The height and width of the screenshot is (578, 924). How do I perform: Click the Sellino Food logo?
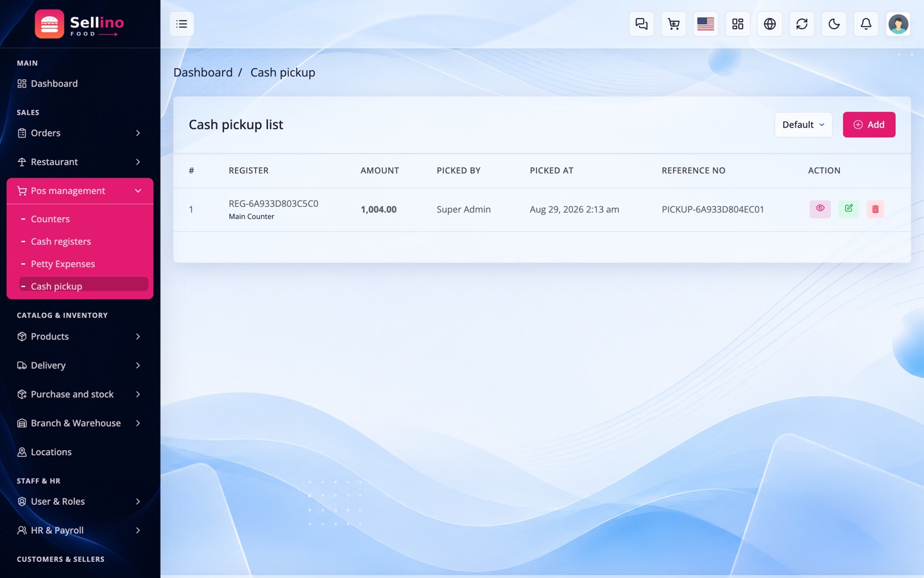(80, 24)
